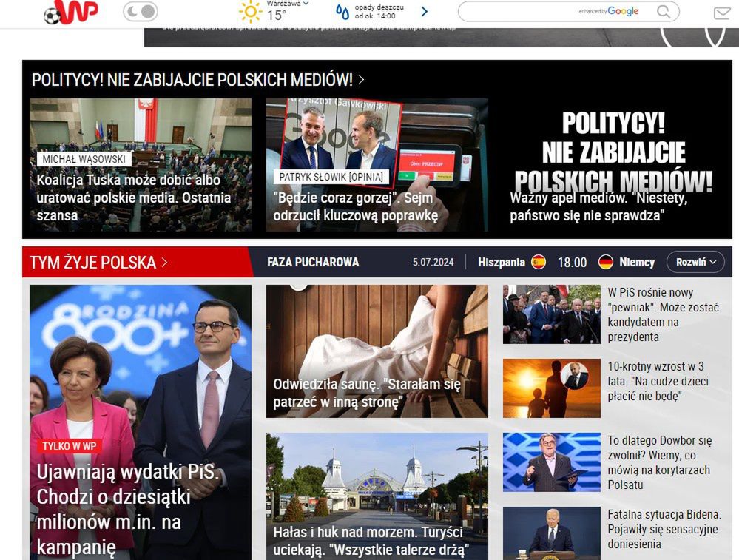Screen dimensions: 739x560
Task: Open 'Hałas i huk nad morzem' article
Action: point(377,496)
